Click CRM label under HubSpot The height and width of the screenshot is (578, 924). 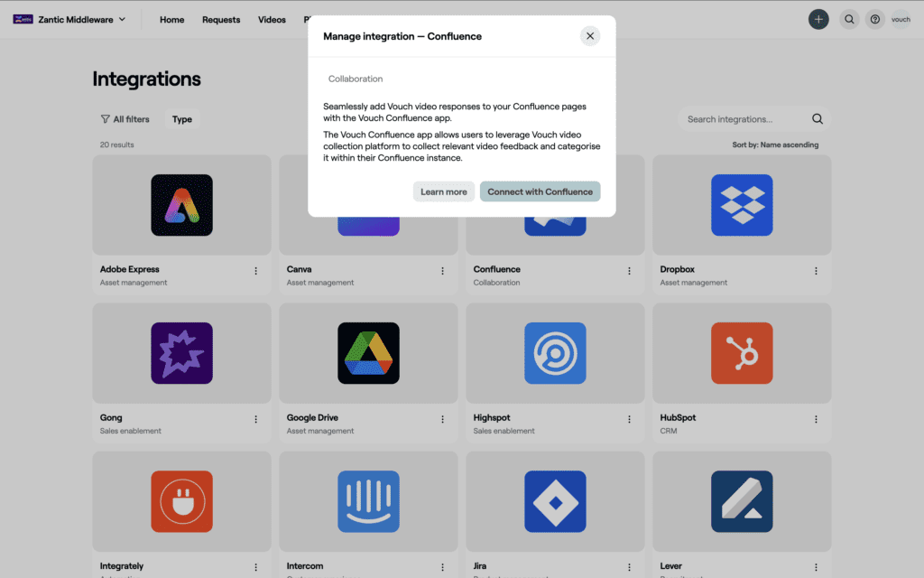(x=669, y=431)
